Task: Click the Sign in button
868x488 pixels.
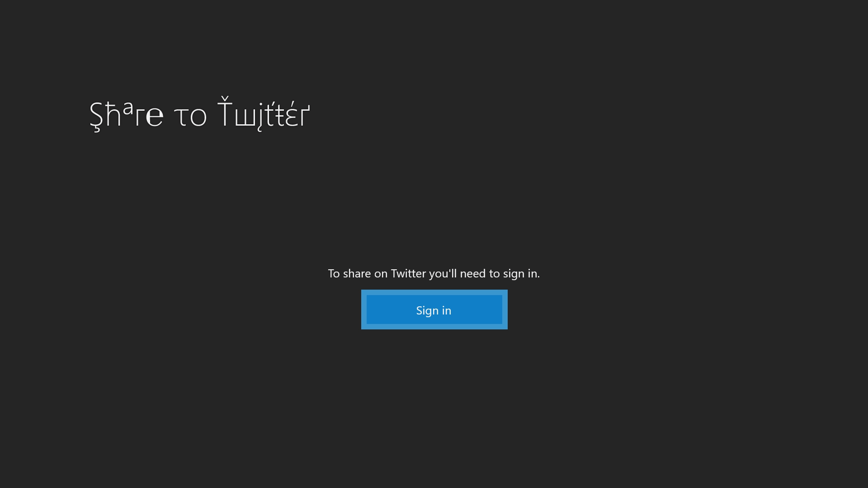Action: point(434,310)
